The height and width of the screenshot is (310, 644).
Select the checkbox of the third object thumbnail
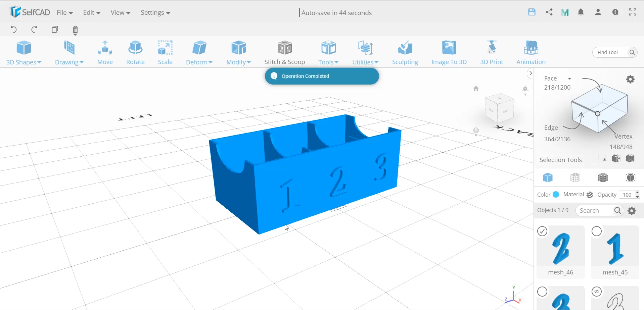[x=542, y=292]
